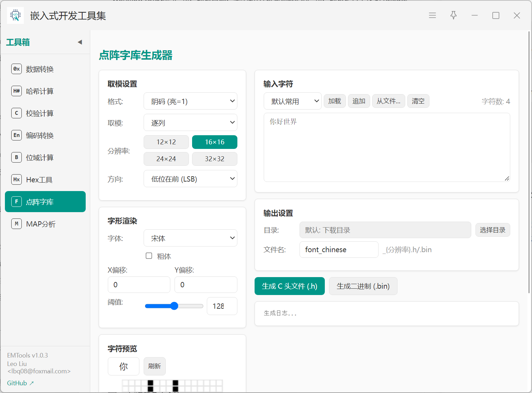Open 校验计算 tool from sidebar
The height and width of the screenshot is (393, 532).
point(45,113)
